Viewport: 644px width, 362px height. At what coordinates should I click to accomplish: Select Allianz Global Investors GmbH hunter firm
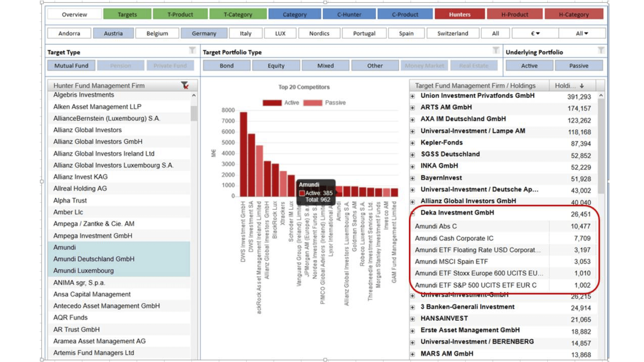[x=119, y=142]
